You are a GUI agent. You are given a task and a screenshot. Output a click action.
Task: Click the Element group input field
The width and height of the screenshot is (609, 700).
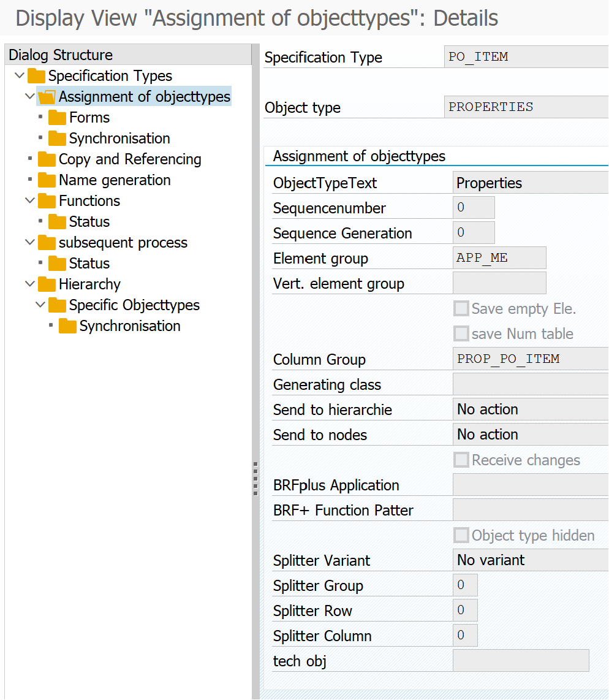pos(499,258)
